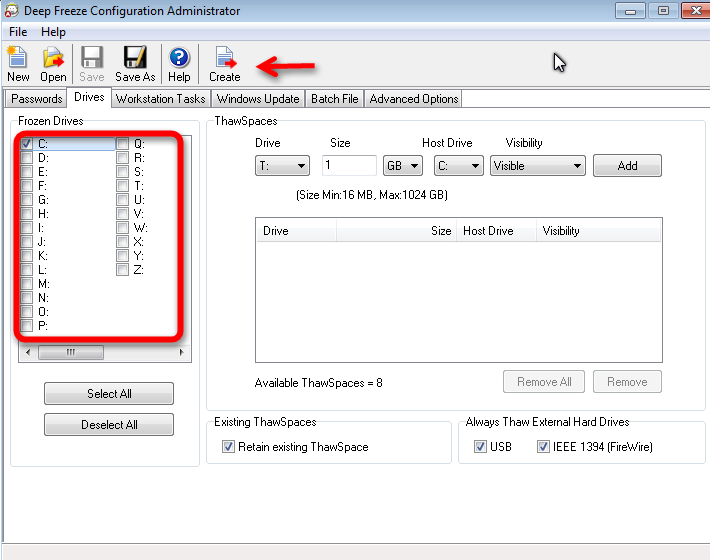Click the Select All drives button
The image size is (710, 560).
109,393
